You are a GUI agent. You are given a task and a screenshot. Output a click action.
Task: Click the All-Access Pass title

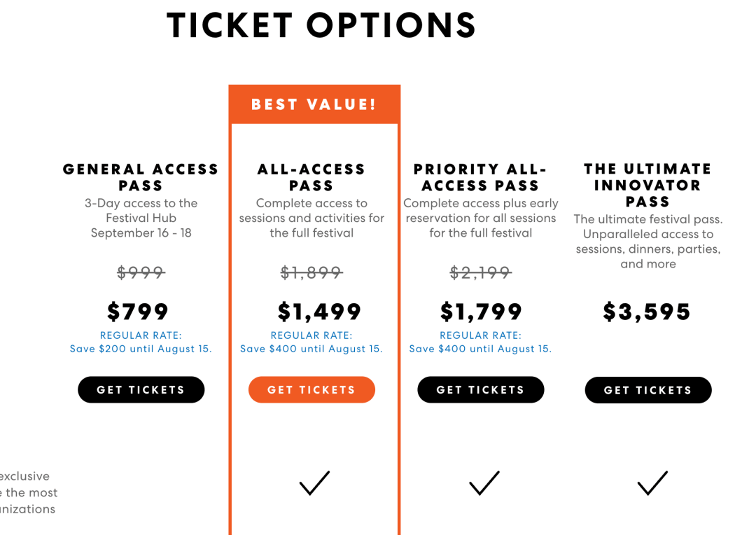(311, 177)
